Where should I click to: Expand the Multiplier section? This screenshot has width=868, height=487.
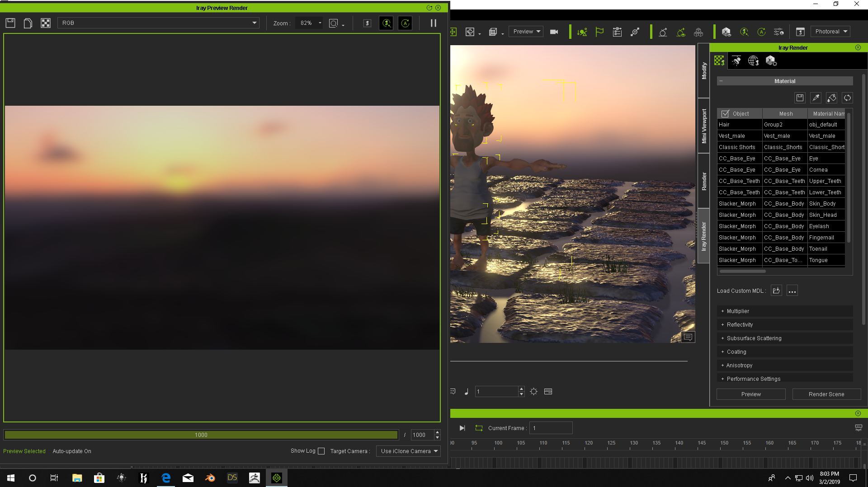[x=785, y=311]
